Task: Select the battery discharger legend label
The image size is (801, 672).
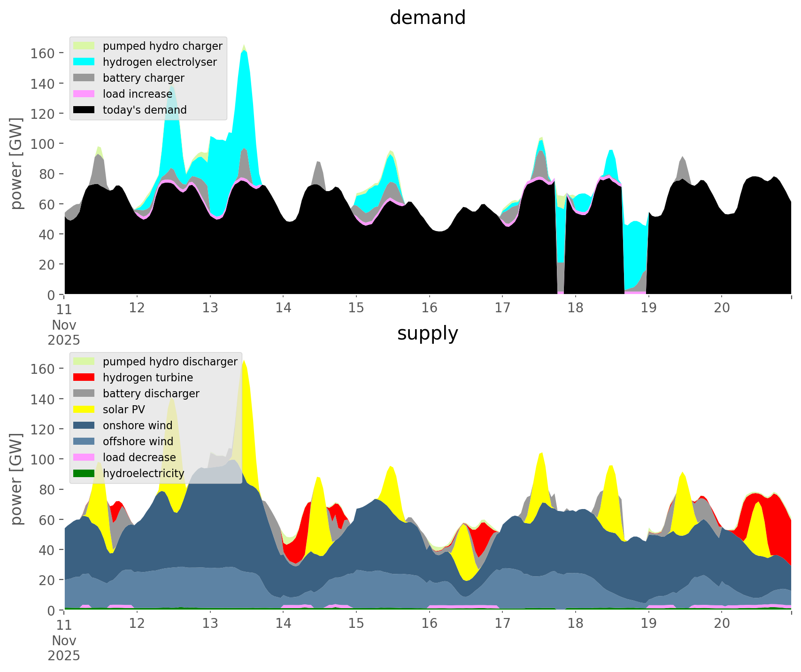Action: pos(151,394)
